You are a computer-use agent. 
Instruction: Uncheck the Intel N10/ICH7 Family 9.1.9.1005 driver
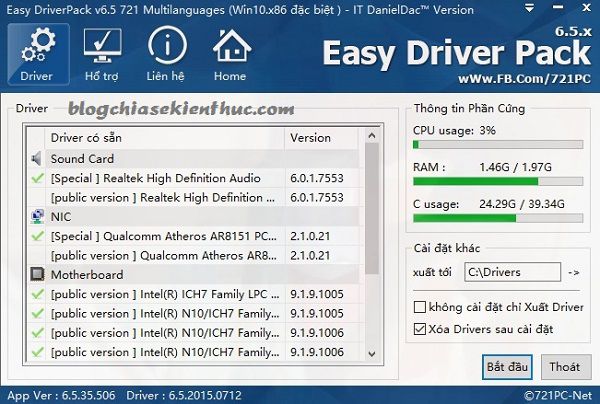pos(37,313)
